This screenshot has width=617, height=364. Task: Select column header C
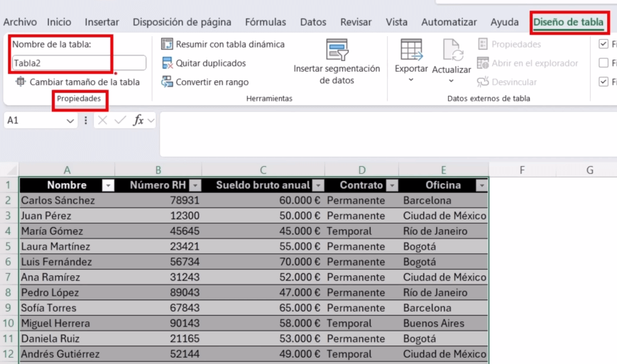tap(263, 170)
